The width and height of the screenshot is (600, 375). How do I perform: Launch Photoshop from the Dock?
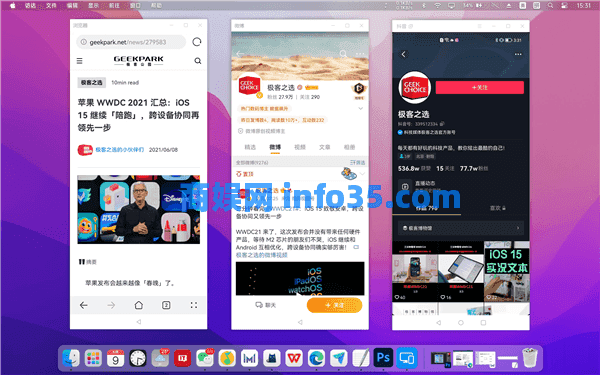pos(383,358)
